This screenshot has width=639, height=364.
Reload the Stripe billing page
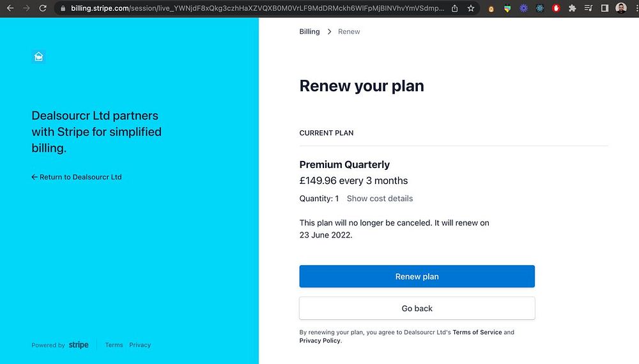(x=43, y=8)
